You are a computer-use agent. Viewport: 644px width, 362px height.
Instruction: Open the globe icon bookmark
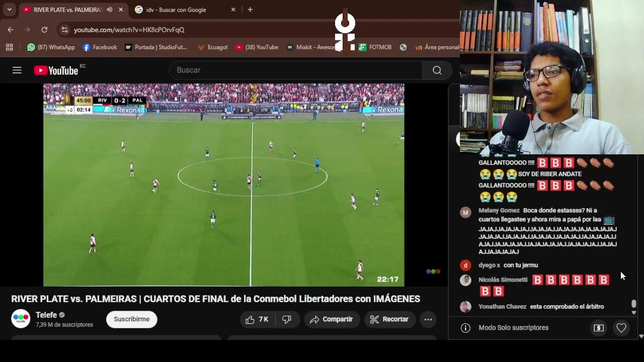coord(403,47)
